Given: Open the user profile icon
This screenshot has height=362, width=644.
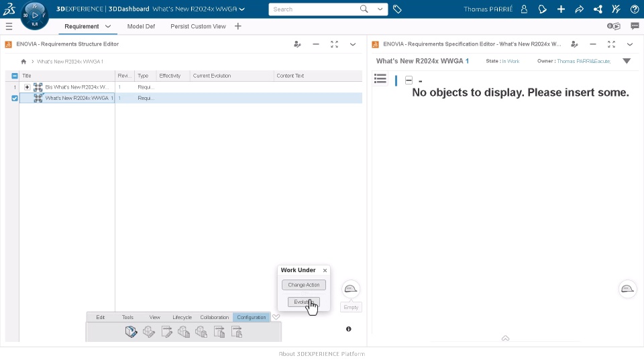Looking at the screenshot, I should tap(524, 9).
